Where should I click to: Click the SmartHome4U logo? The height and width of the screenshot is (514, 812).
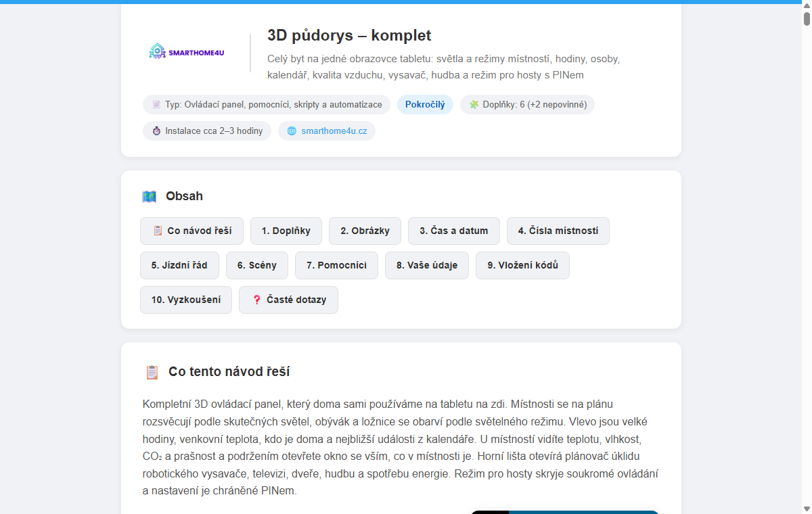pos(186,52)
